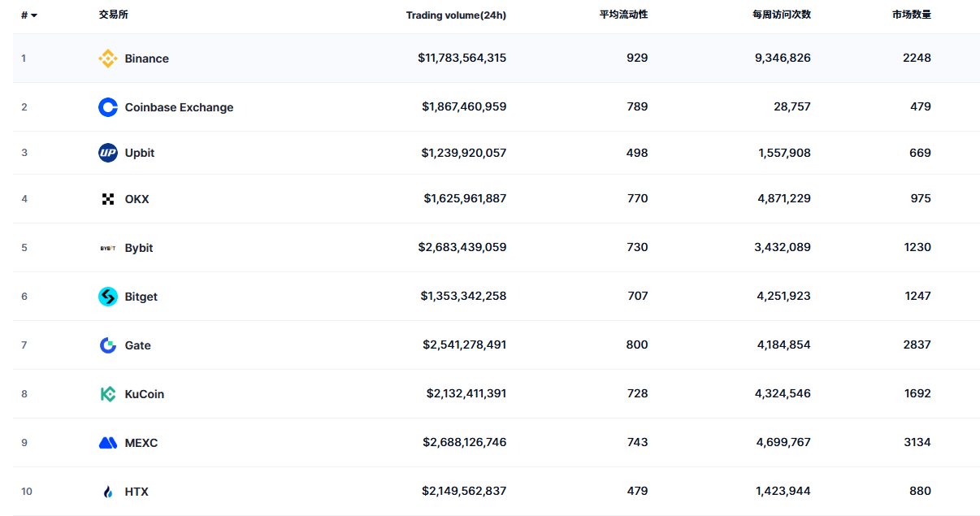Sort by Trading volume(24h) column header

click(456, 15)
